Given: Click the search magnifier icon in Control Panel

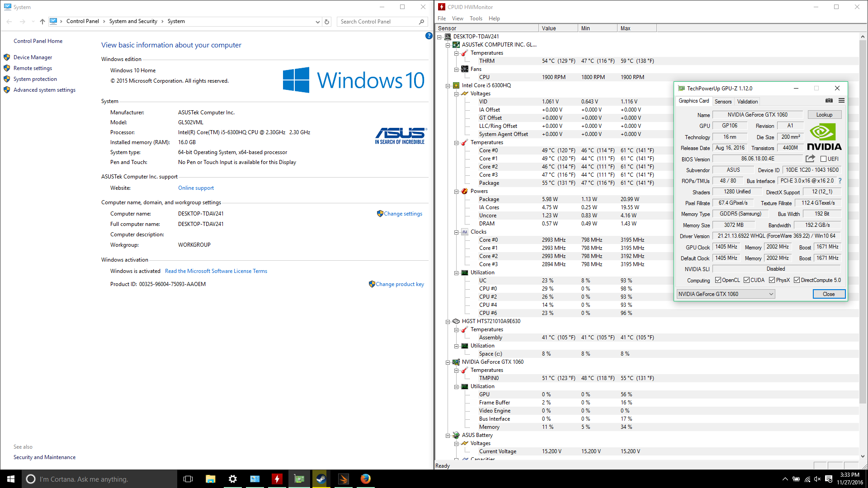Looking at the screenshot, I should 421,21.
